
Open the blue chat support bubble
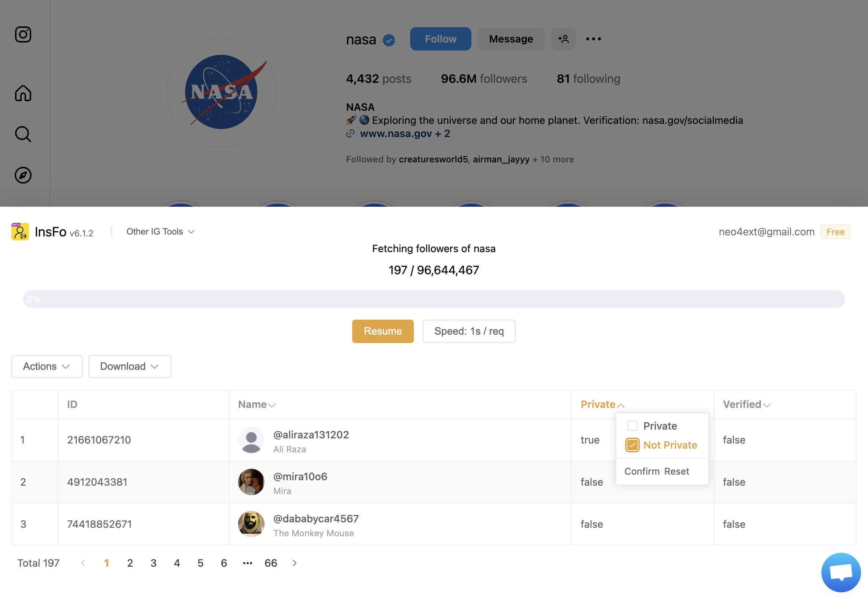(840, 572)
